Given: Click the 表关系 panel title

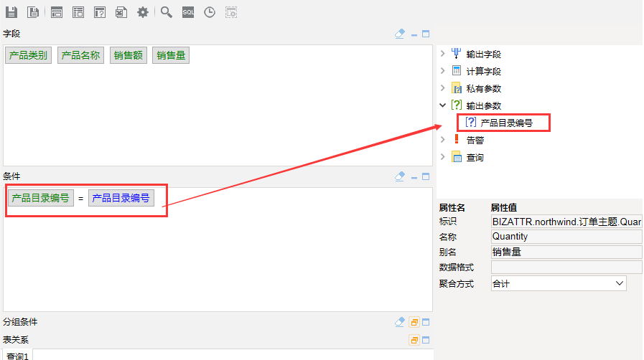Looking at the screenshot, I should click(x=16, y=340).
